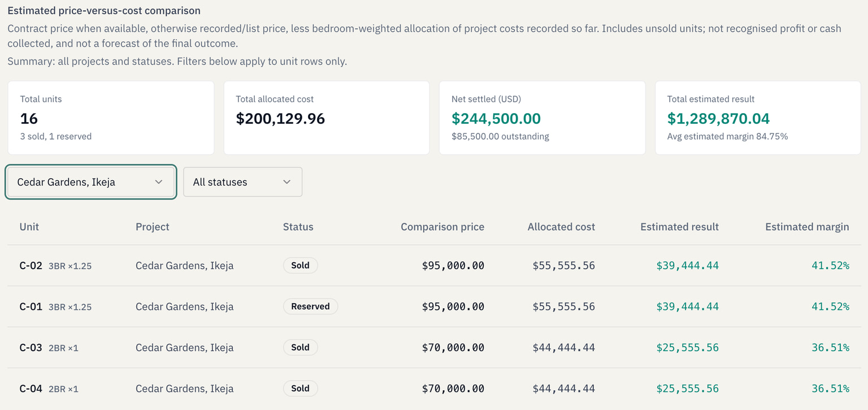This screenshot has height=410, width=868.
Task: Click the C-04 allocated cost $44,444.44
Action: (x=564, y=389)
